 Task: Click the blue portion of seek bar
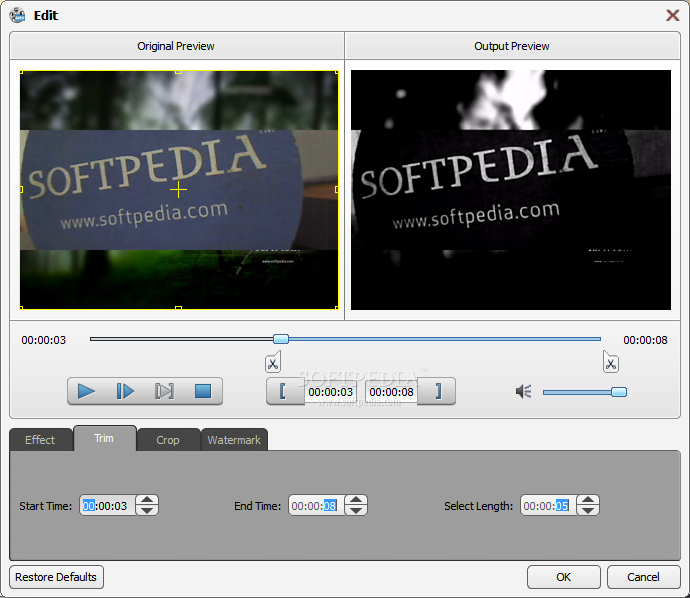click(x=444, y=339)
